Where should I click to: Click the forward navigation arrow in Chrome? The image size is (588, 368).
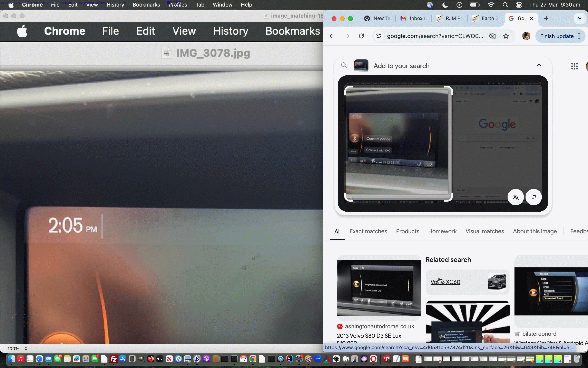click(x=347, y=36)
